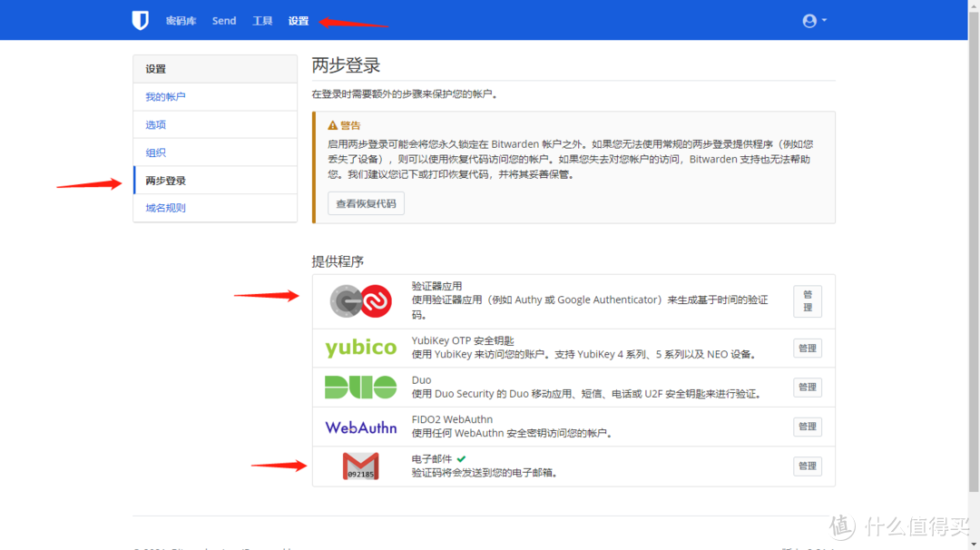
Task: Click the green checkmark beside 电子邮件
Action: pyautogui.click(x=462, y=459)
